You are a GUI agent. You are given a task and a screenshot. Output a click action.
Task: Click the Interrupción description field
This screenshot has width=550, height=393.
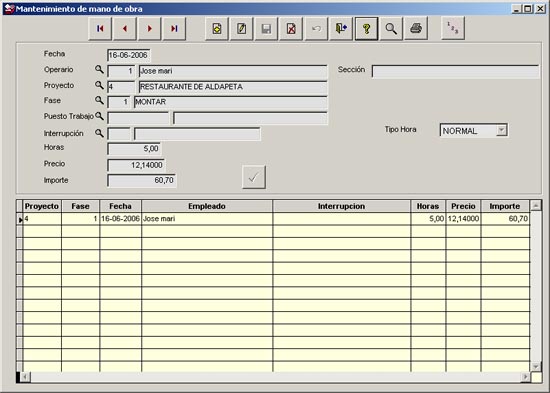(x=197, y=134)
